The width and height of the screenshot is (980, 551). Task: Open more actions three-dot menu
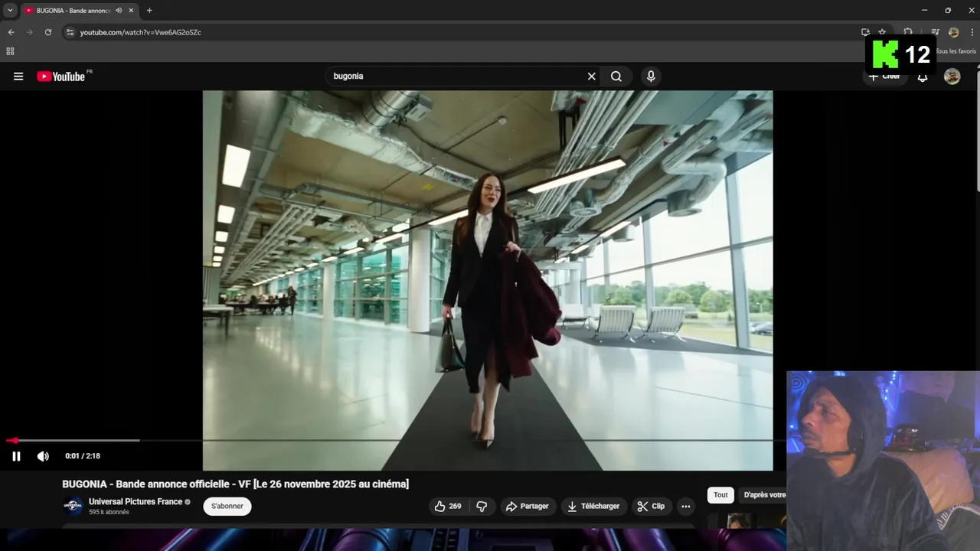tap(686, 506)
